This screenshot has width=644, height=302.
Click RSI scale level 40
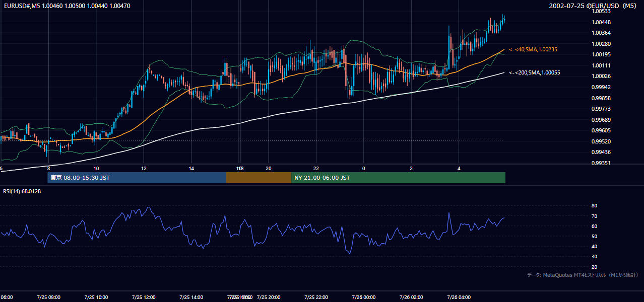tap(594, 246)
